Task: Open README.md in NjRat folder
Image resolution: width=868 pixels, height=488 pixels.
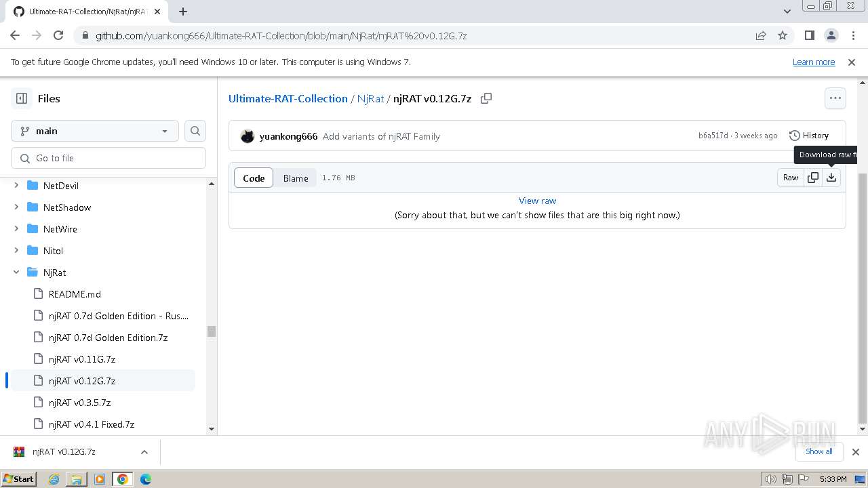Action: click(75, 294)
